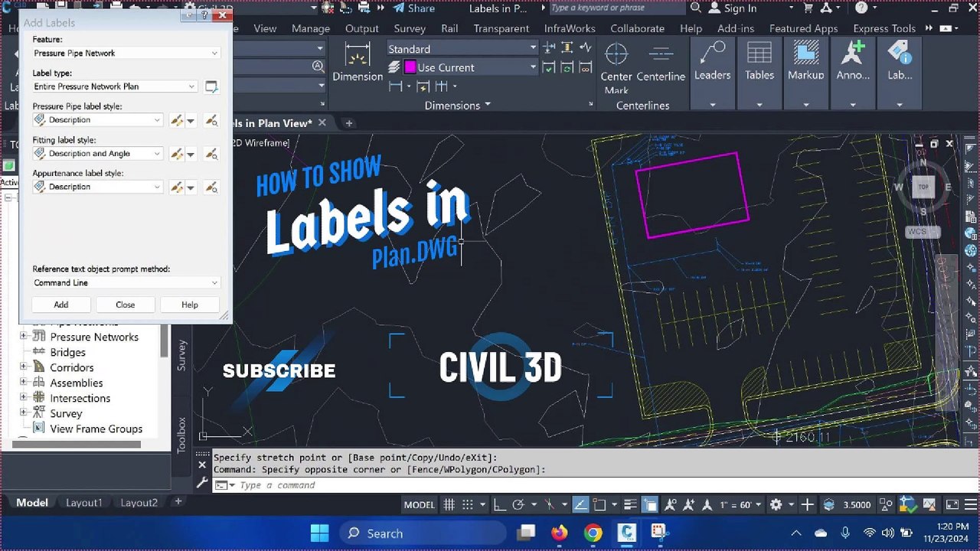
Task: Open the View ribbon tab
Action: pyautogui.click(x=265, y=28)
